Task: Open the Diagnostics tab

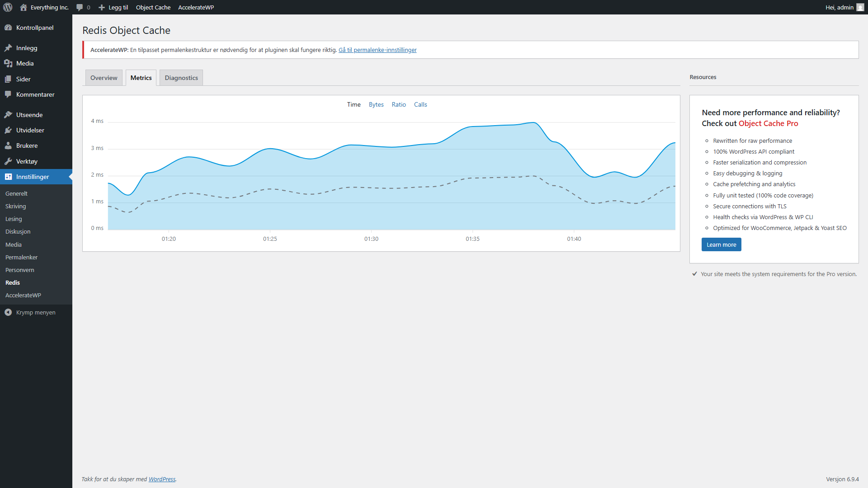Action: [181, 78]
